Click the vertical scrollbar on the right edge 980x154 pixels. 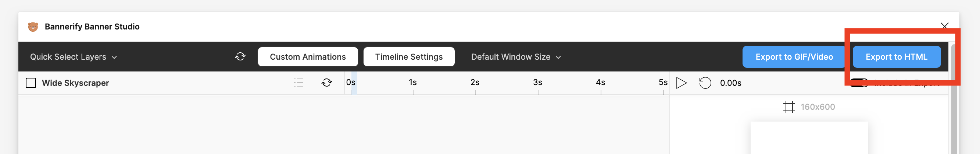[x=954, y=99]
